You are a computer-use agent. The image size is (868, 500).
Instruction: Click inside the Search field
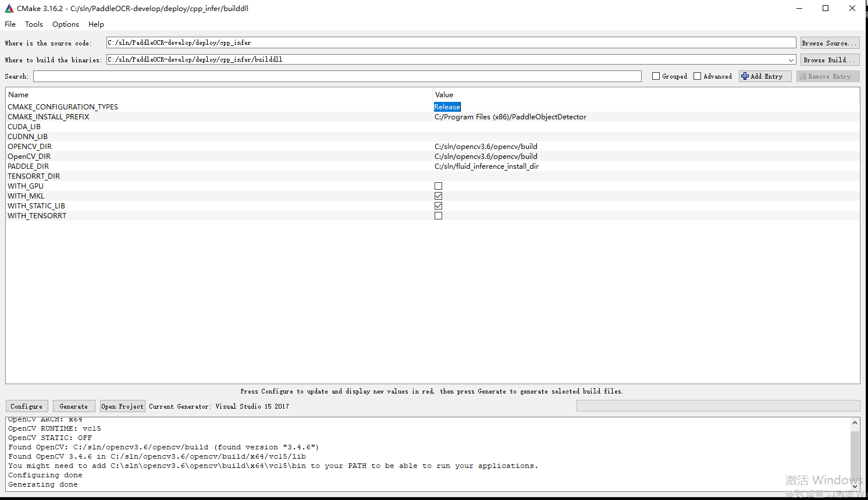(x=336, y=76)
